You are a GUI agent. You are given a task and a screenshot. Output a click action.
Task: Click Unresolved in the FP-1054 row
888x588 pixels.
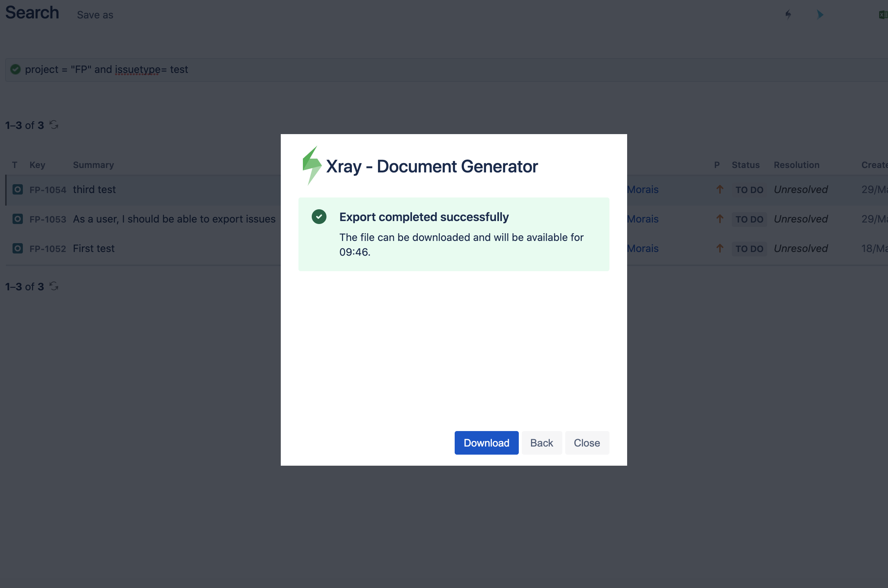point(801,189)
